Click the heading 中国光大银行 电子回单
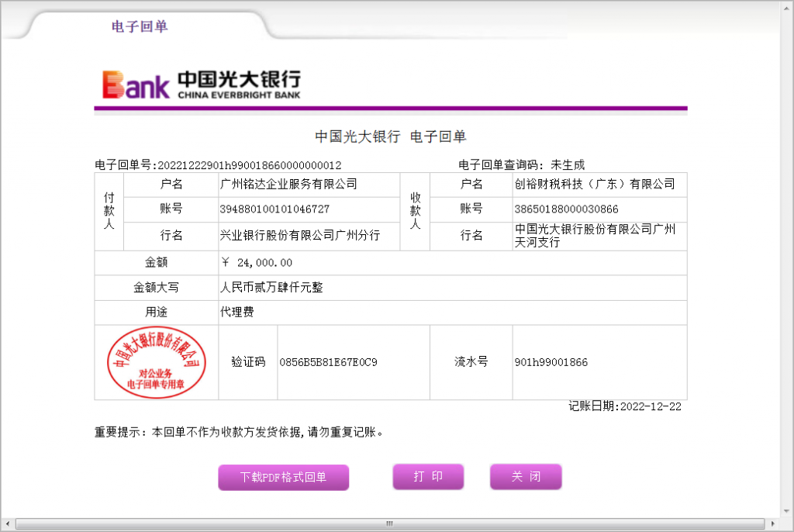The height and width of the screenshot is (532, 794). (x=391, y=136)
